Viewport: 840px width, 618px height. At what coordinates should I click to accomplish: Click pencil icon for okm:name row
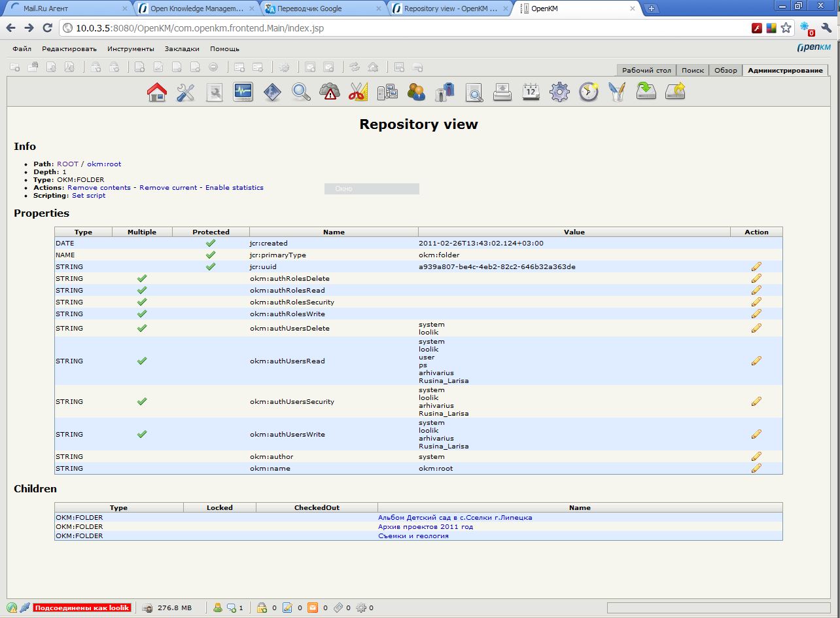click(x=756, y=468)
